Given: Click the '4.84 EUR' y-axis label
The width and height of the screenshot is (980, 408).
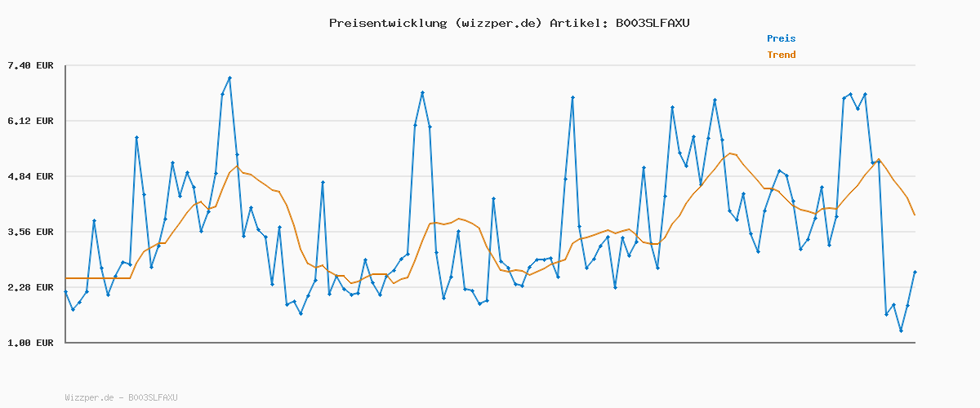Looking at the screenshot, I should (x=30, y=176).
